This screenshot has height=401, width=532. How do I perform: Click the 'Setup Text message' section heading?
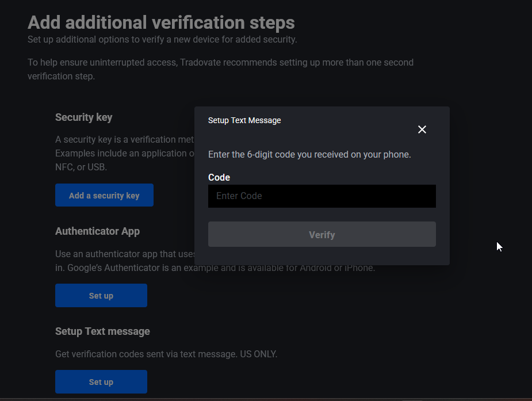[102, 331]
